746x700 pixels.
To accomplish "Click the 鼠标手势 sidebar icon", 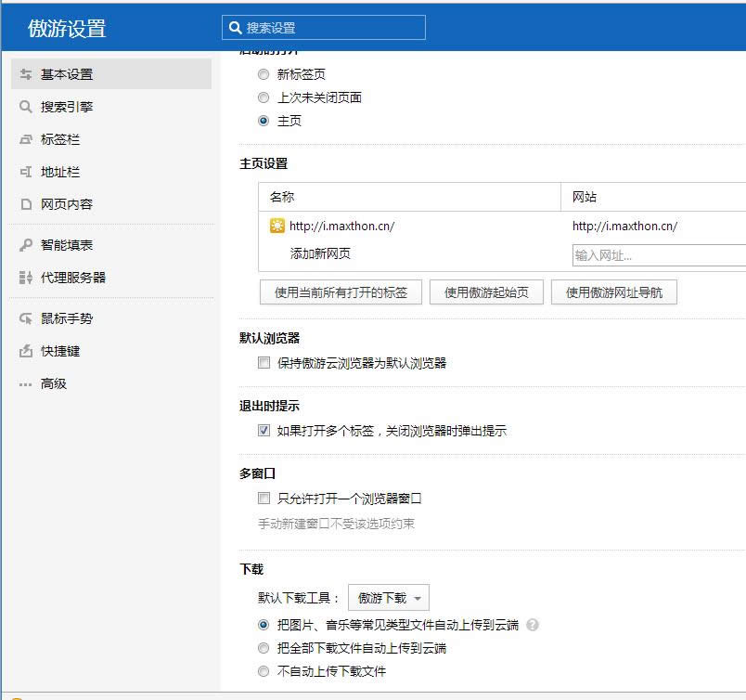I will tap(26, 318).
